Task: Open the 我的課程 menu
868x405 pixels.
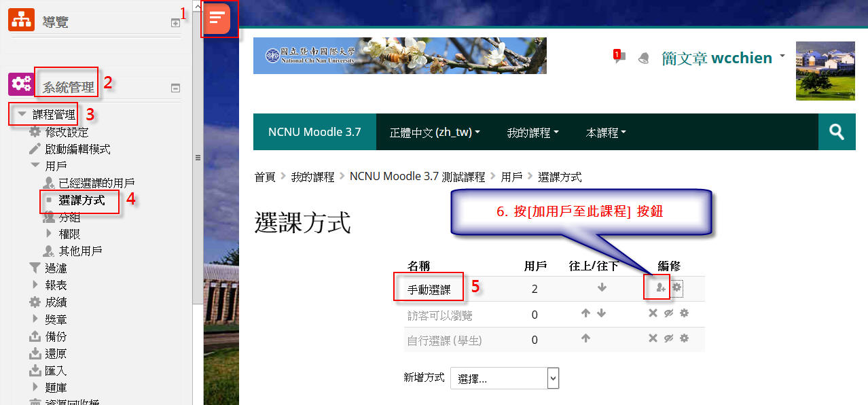Action: tap(532, 132)
